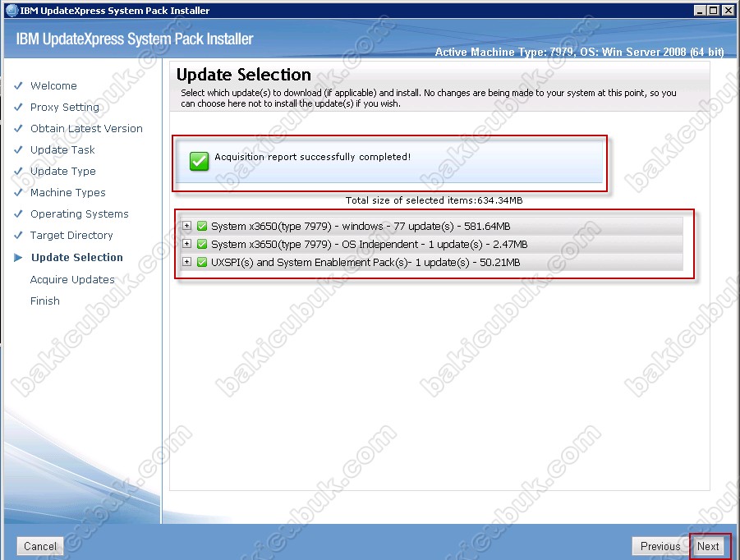Click the total size 634.34MB text
The width and height of the screenshot is (740, 560).
pos(434,200)
